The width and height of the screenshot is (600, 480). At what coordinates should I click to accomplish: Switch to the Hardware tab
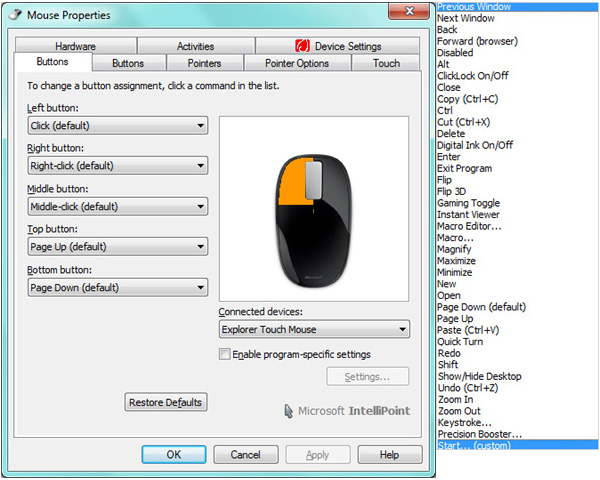pyautogui.click(x=76, y=46)
